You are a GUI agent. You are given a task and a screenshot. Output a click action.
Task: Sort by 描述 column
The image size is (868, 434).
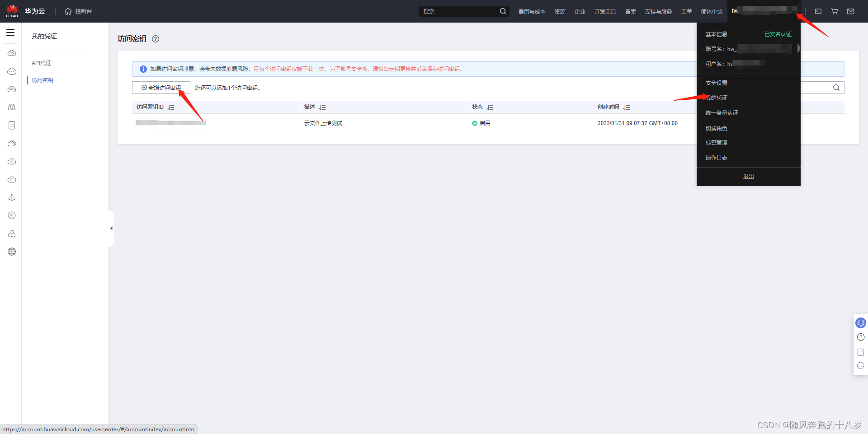click(x=322, y=107)
